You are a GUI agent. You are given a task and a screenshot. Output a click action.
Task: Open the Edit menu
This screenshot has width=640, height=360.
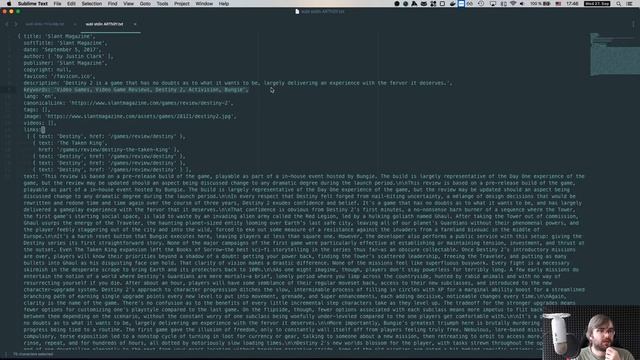click(71, 3)
